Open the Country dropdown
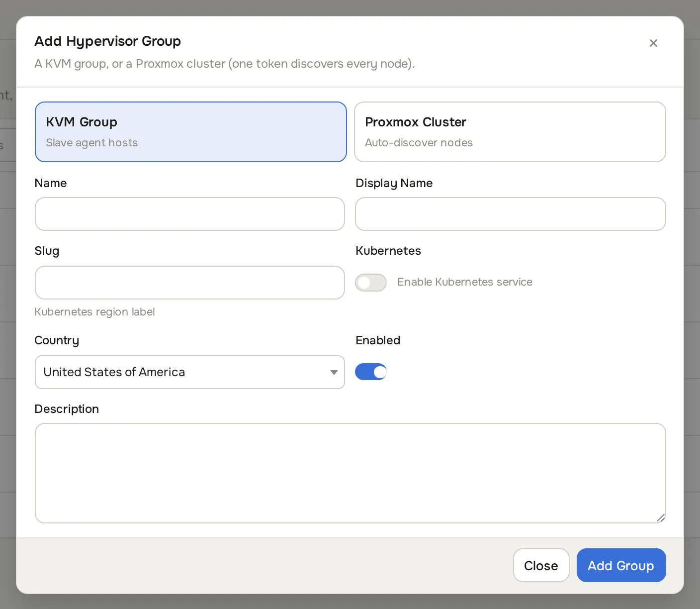The width and height of the screenshot is (700, 609). click(190, 372)
